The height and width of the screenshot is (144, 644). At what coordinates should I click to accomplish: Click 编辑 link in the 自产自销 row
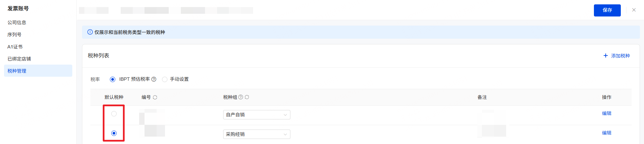coord(606,113)
